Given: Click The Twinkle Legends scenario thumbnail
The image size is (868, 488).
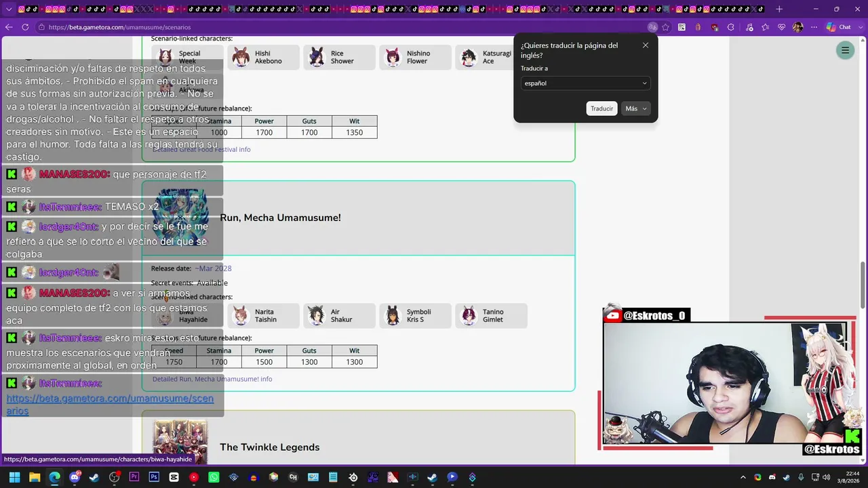Looking at the screenshot, I should tap(180, 442).
